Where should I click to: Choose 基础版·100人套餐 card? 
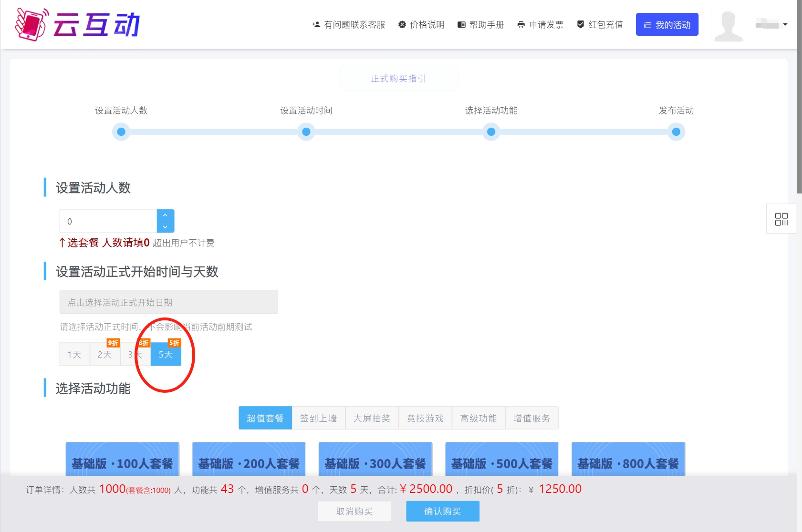[122, 459]
